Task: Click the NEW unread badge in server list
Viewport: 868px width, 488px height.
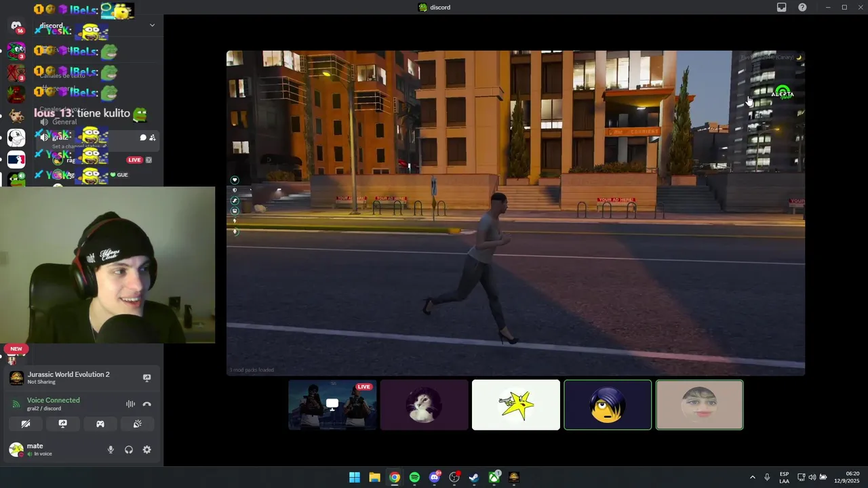Action: [16, 348]
